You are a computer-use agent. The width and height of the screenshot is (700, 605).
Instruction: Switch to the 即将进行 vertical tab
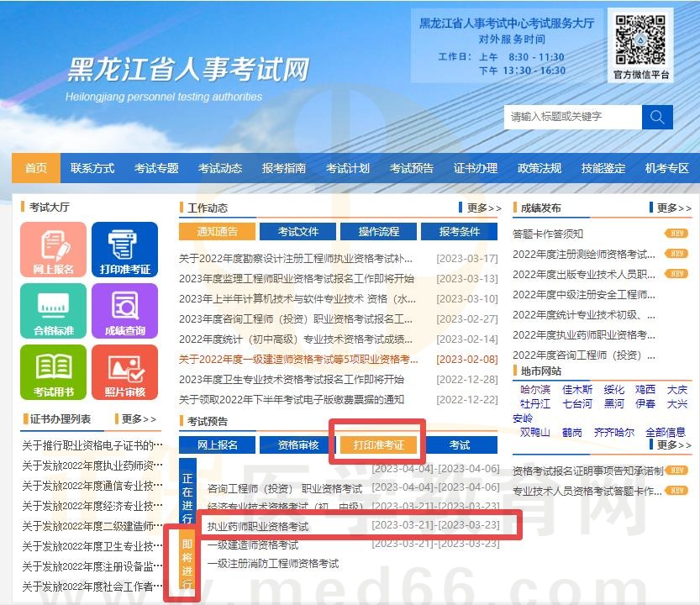point(187,562)
